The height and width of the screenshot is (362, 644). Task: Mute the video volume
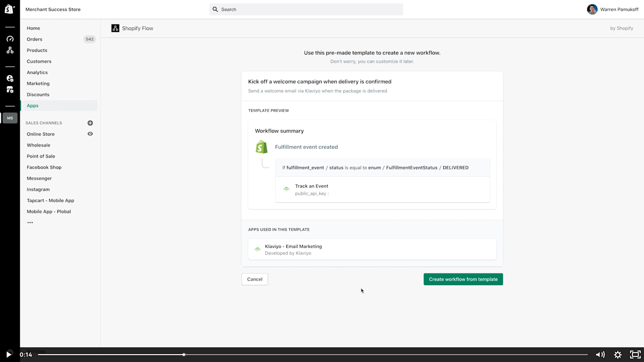pos(600,355)
